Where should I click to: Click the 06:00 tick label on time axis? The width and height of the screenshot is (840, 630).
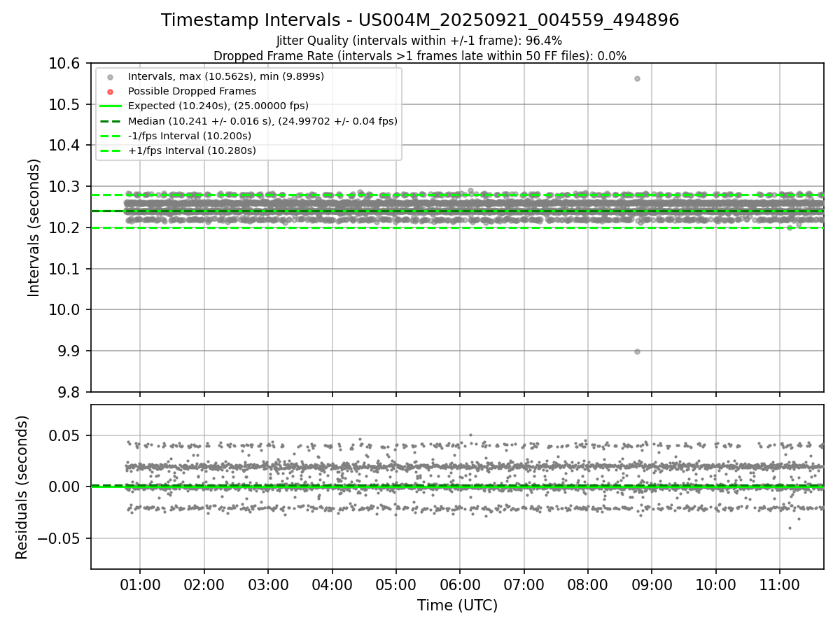click(x=460, y=583)
